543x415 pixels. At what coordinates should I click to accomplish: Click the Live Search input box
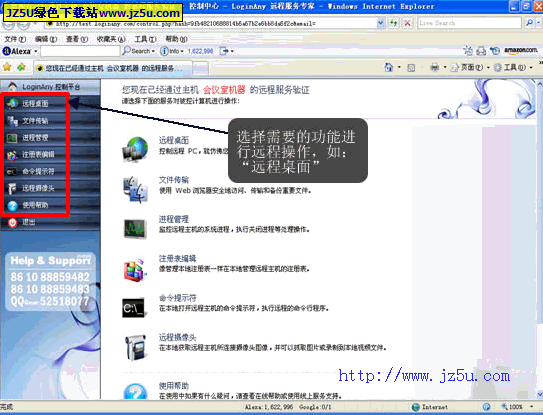470,23
